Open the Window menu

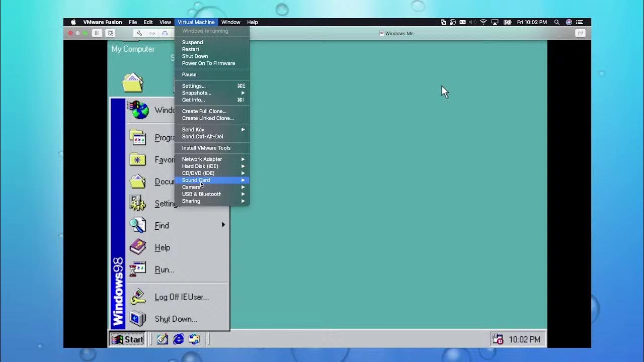pos(231,22)
